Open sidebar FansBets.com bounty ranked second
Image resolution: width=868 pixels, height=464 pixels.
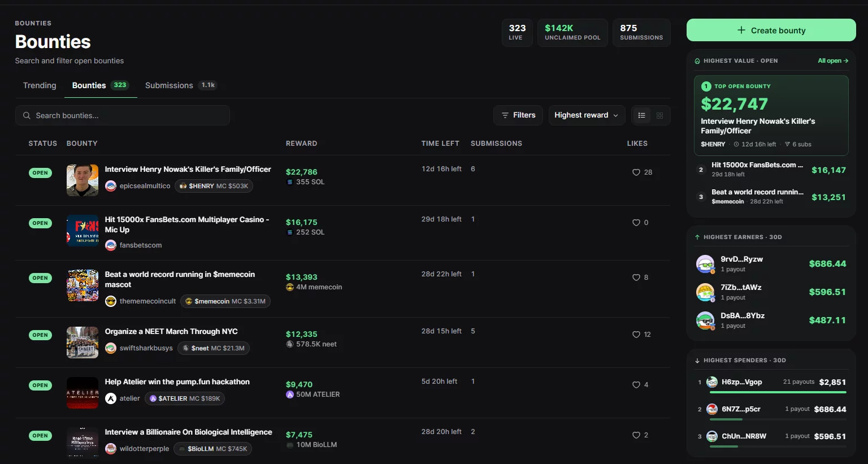click(771, 170)
